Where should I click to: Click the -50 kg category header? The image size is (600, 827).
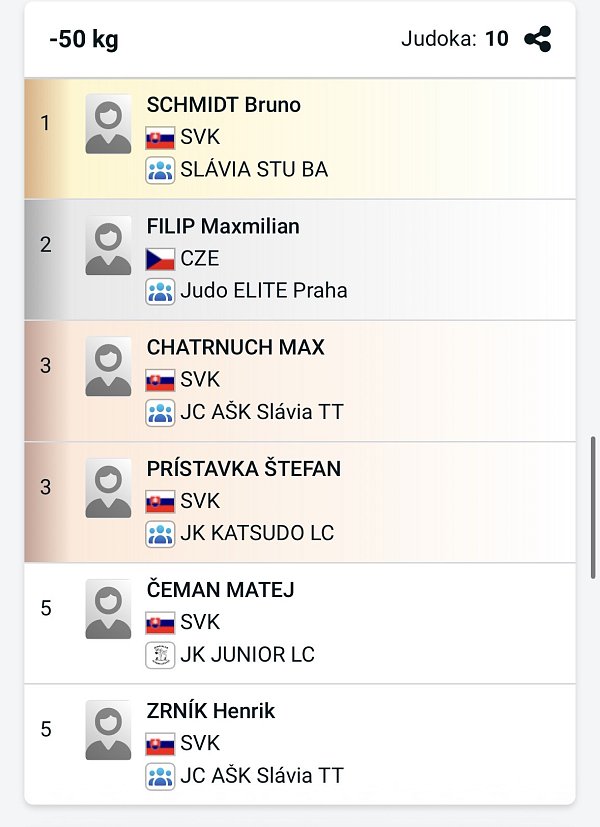(x=83, y=40)
